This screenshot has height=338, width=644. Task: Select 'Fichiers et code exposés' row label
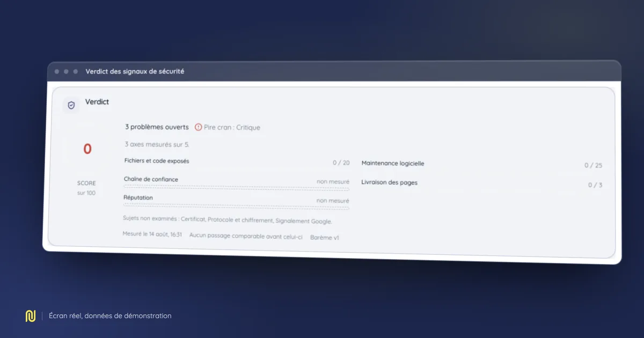[157, 161]
